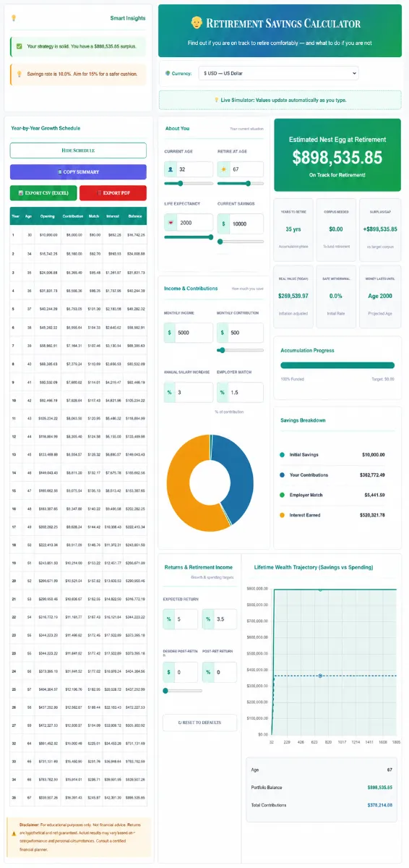Click the orange segment of the donut chart

coord(181,486)
